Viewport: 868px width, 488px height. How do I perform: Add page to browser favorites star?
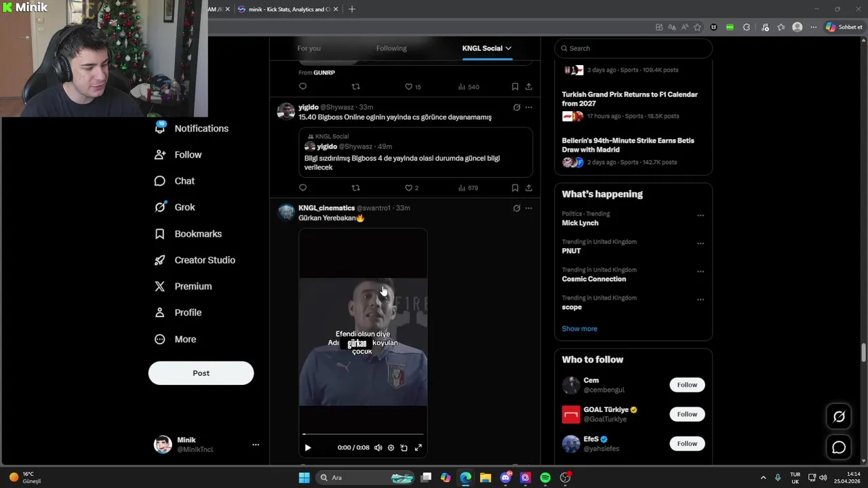[x=697, y=27]
